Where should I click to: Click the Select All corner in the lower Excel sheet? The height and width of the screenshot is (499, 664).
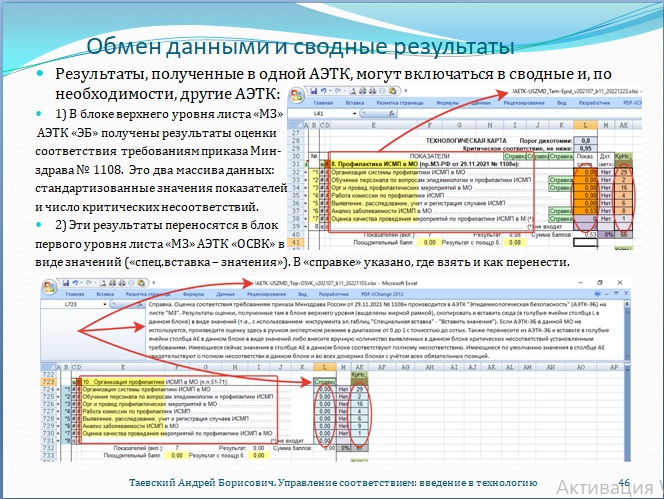pyautogui.click(x=48, y=367)
